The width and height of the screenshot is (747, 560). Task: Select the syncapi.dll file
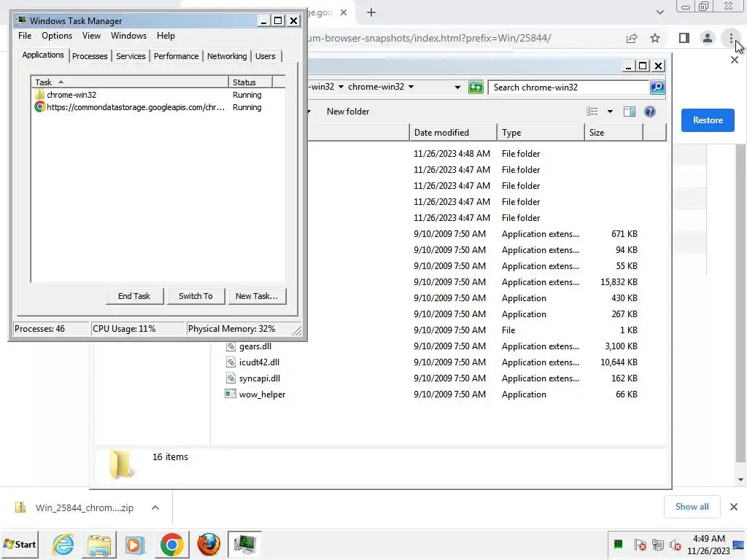[x=260, y=378]
